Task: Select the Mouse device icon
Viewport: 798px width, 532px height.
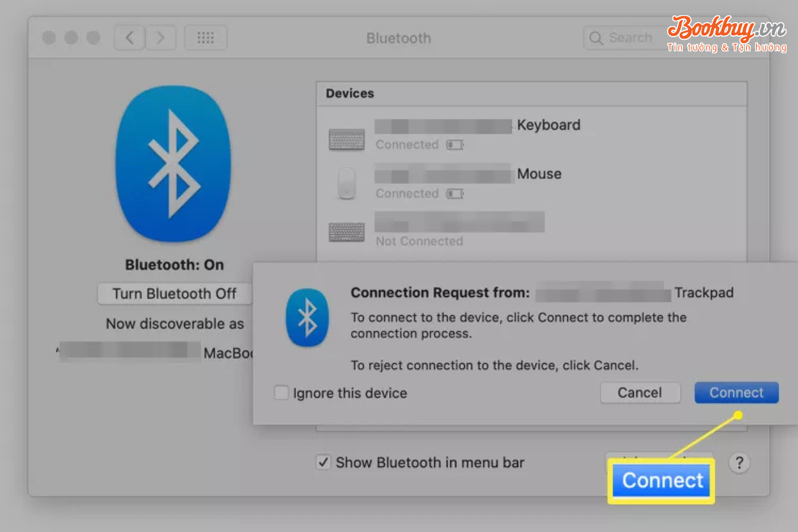Action: 346,183
